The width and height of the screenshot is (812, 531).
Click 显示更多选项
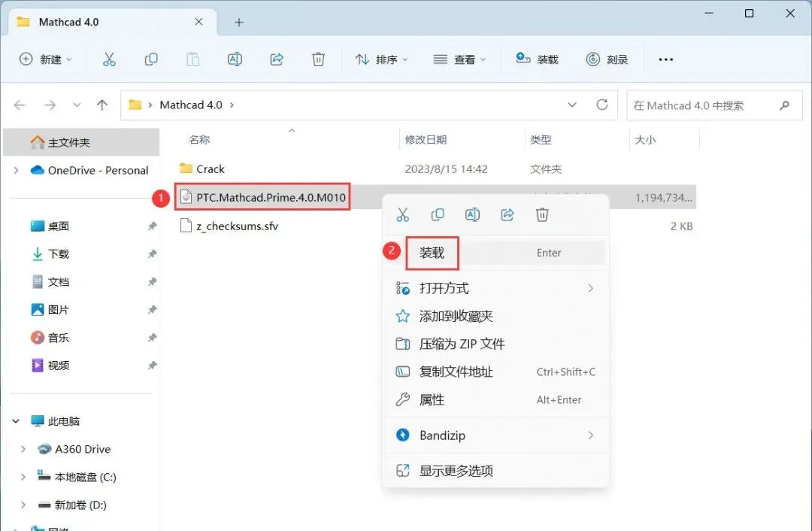(497, 470)
